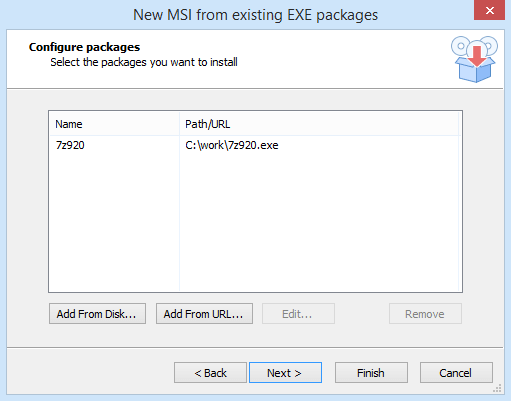Go to previous step with Back
Viewport: 511px width, 401px height.
210,373
